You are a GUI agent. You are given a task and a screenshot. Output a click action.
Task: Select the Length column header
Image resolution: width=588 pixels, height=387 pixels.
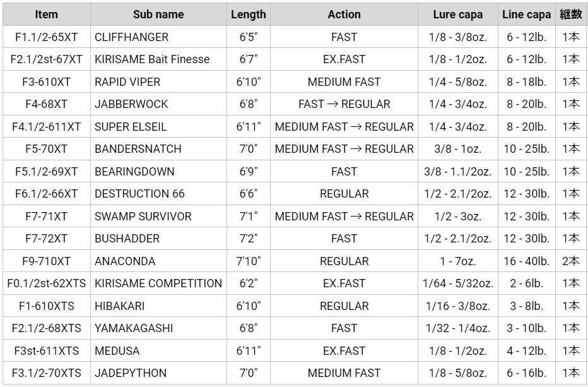pos(248,15)
